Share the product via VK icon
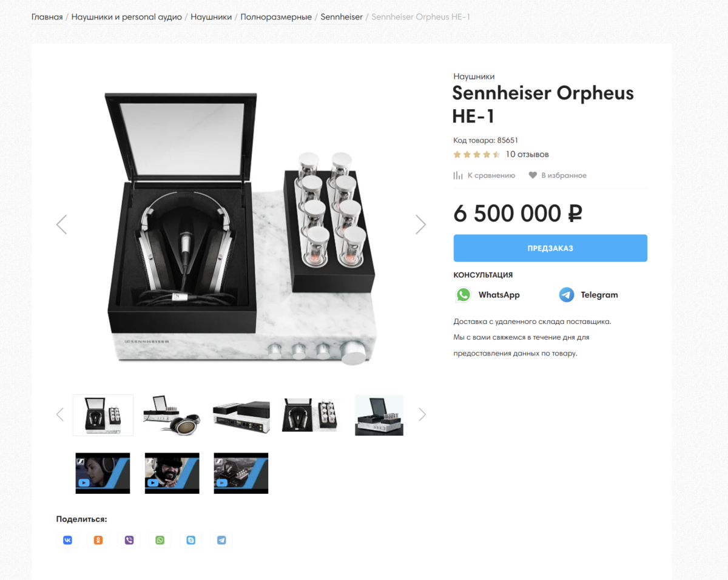The height and width of the screenshot is (580, 728). pyautogui.click(x=67, y=540)
